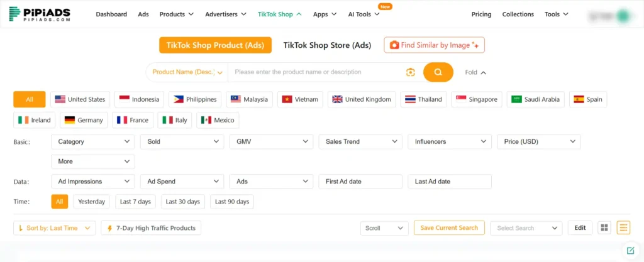The height and width of the screenshot is (262, 644).
Task: Select United Kingdom country filter
Action: click(362, 100)
